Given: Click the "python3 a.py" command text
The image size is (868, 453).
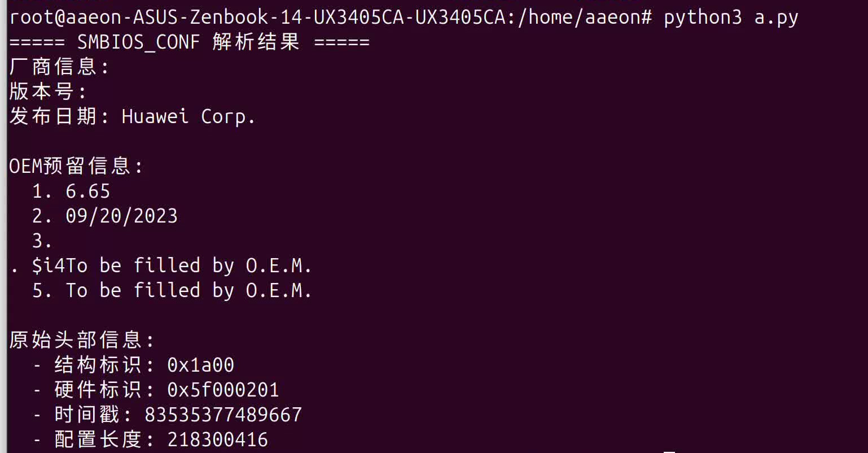Looking at the screenshot, I should [730, 18].
